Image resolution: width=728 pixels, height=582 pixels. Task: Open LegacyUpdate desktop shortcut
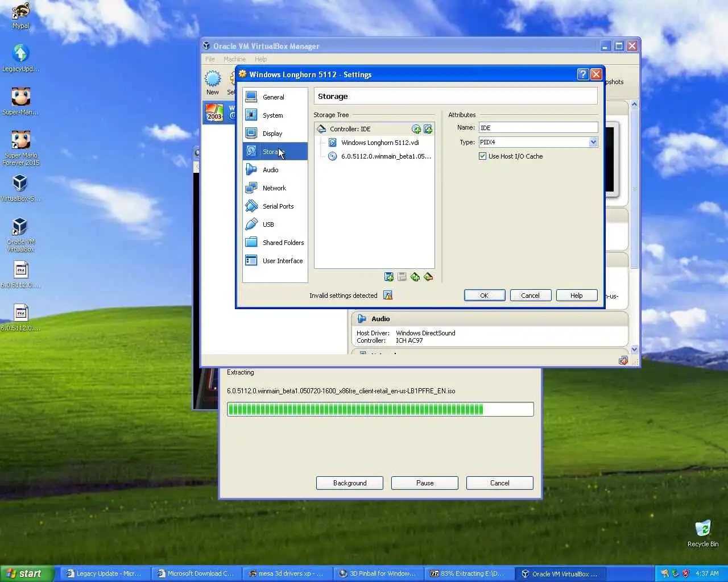tap(20, 59)
